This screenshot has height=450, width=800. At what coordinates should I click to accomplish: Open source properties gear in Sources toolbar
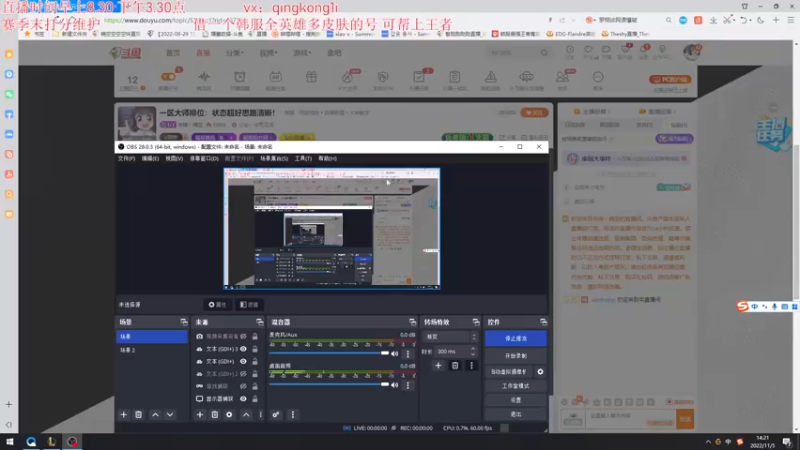pos(229,415)
